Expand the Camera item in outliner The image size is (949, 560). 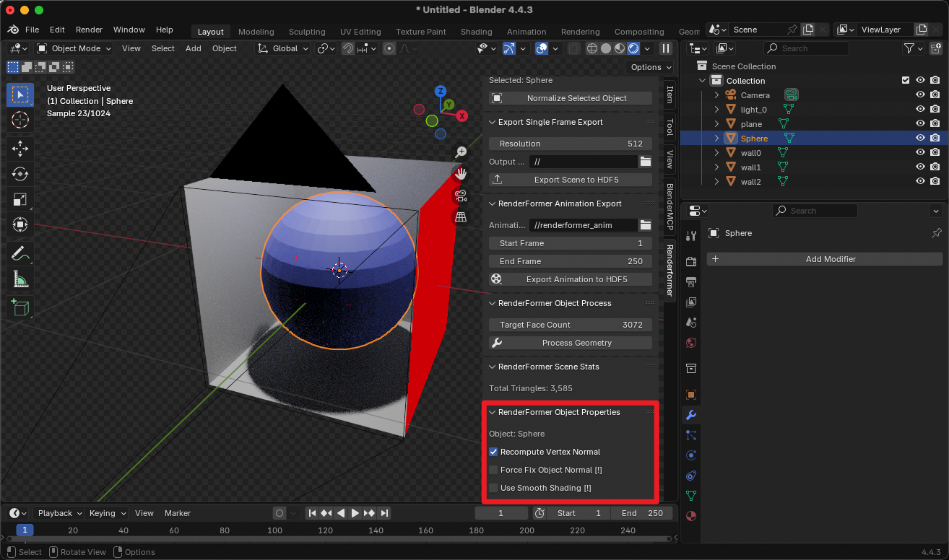pos(716,95)
